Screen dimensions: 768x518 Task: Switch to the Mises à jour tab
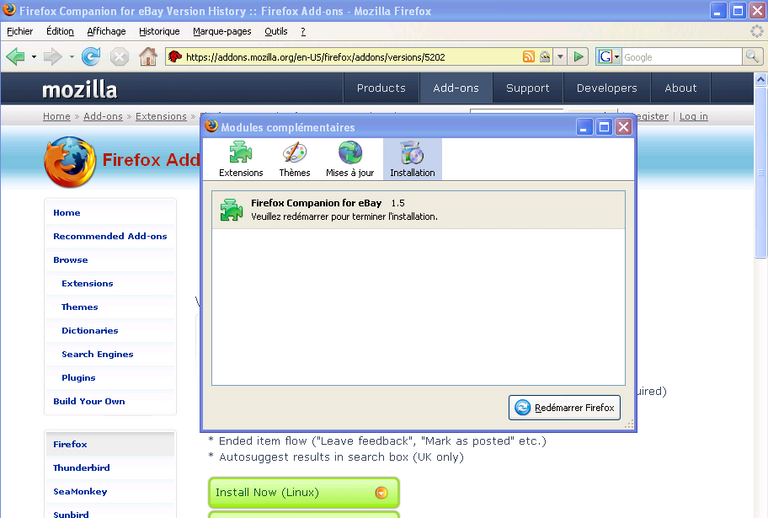pos(350,159)
